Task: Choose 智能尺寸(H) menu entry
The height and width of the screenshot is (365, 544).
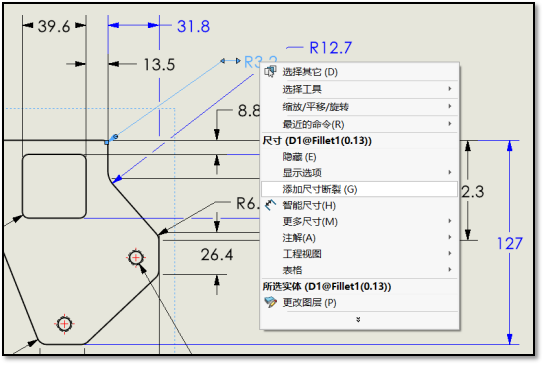Action: (x=359, y=205)
